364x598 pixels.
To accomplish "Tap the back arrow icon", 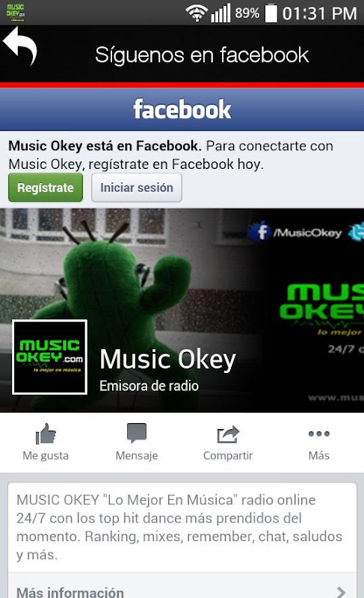I will 20,46.
